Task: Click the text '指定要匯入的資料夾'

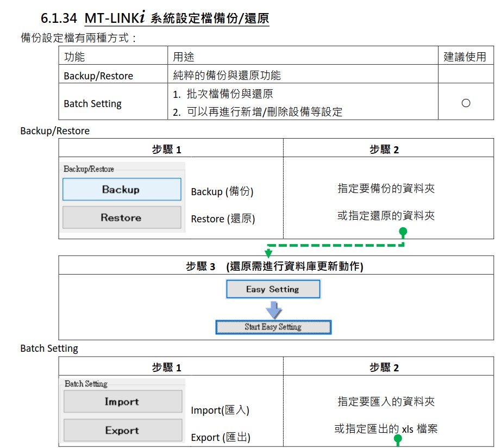Action: click(386, 401)
